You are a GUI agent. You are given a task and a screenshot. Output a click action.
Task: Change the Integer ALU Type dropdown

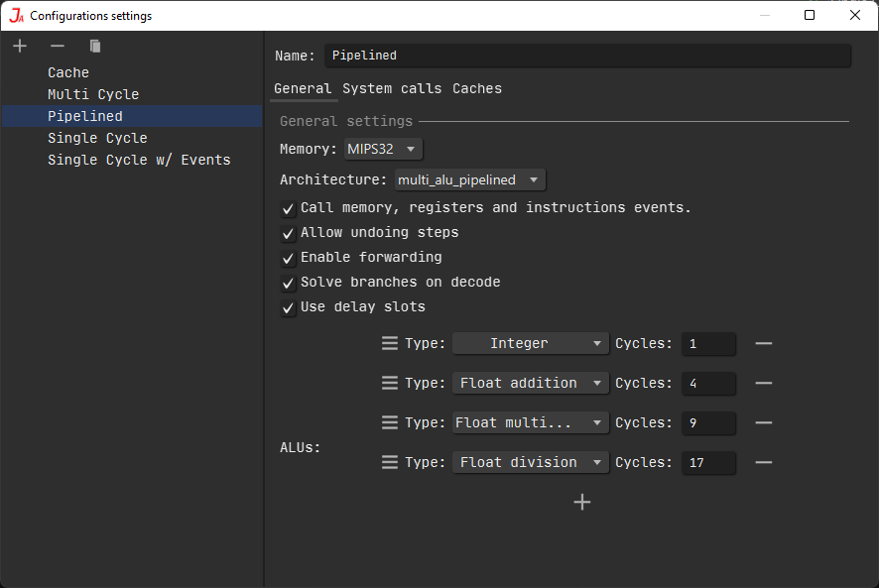530,342
